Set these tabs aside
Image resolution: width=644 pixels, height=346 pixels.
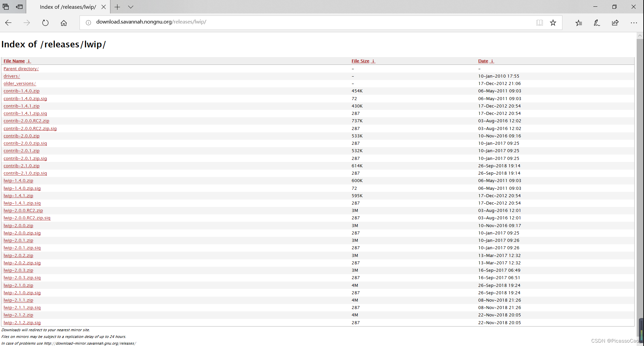19,7
